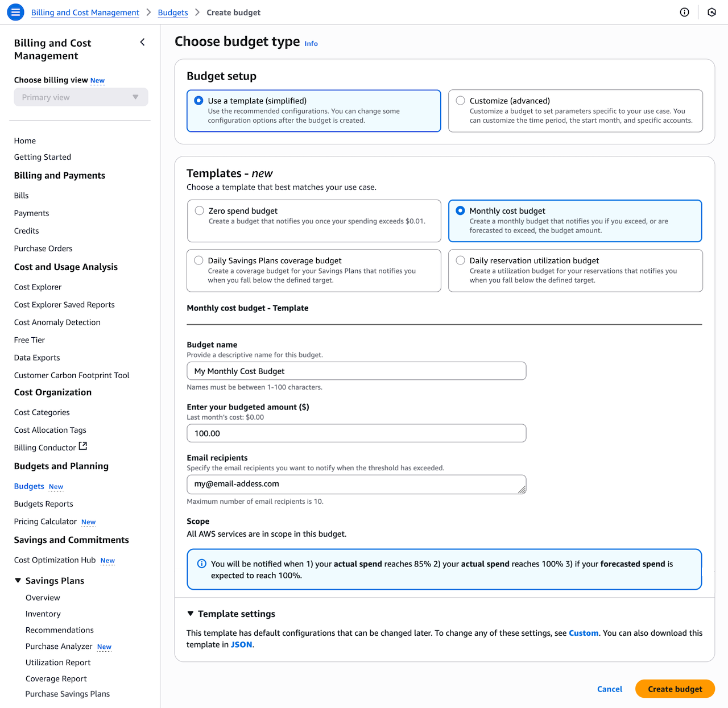Open Cost Allocation Tags page
The height and width of the screenshot is (708, 728).
click(51, 430)
